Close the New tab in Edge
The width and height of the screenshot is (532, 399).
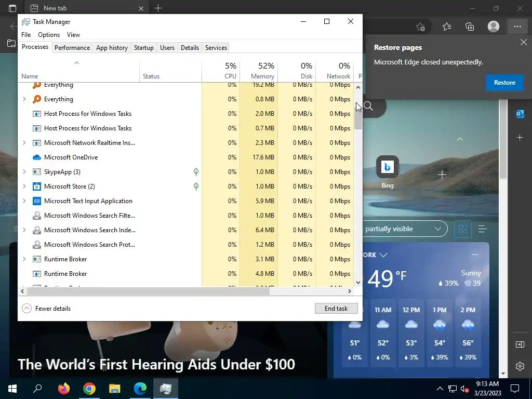[141, 8]
